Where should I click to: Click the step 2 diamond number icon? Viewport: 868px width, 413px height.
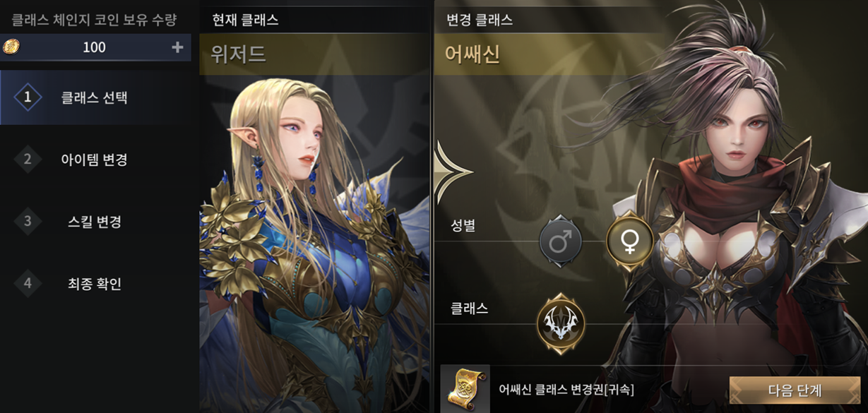click(28, 159)
